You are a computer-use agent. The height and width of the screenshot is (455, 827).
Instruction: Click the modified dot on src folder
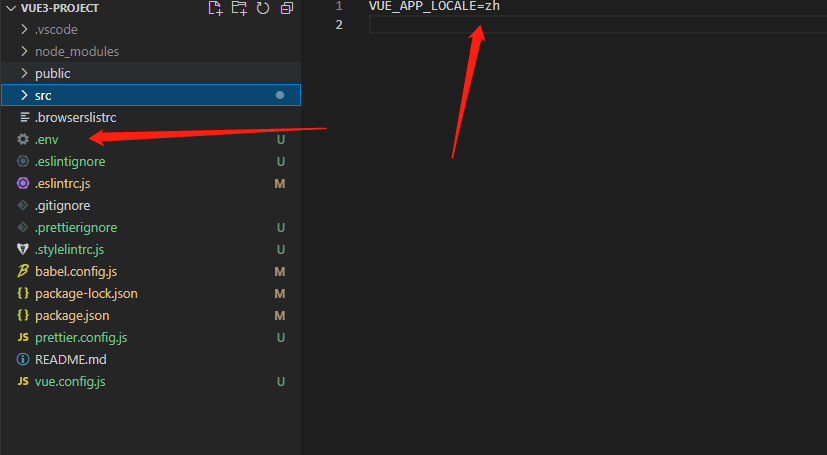click(280, 95)
